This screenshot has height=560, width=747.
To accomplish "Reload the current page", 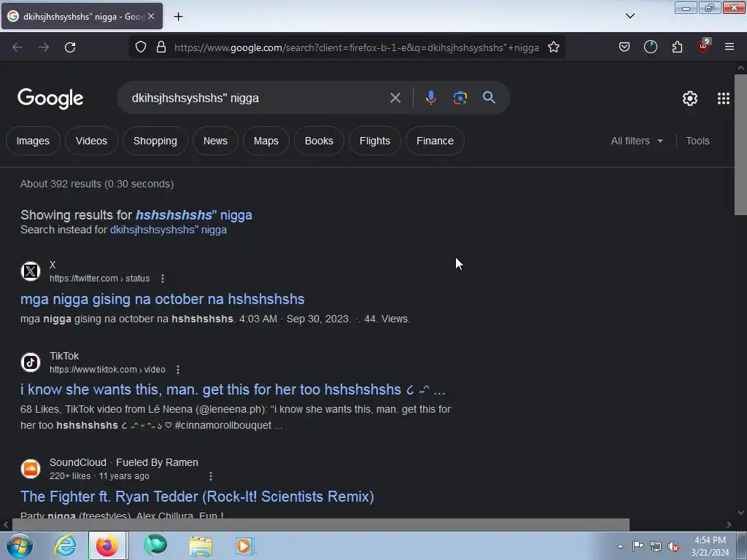I will pos(70,47).
